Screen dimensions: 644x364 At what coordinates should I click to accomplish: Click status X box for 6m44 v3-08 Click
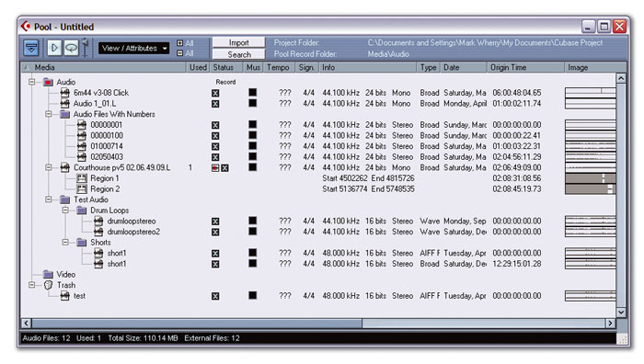(215, 93)
